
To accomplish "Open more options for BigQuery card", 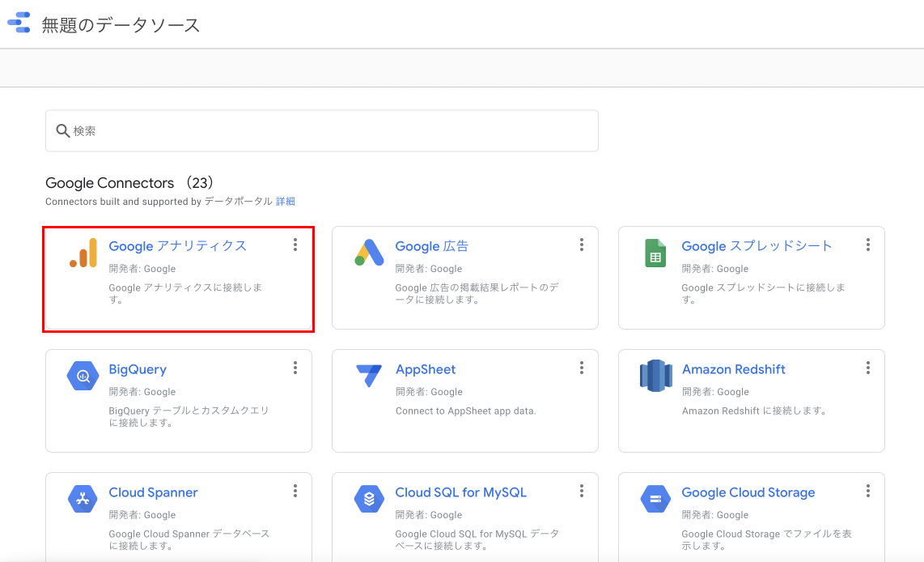I will 295,368.
